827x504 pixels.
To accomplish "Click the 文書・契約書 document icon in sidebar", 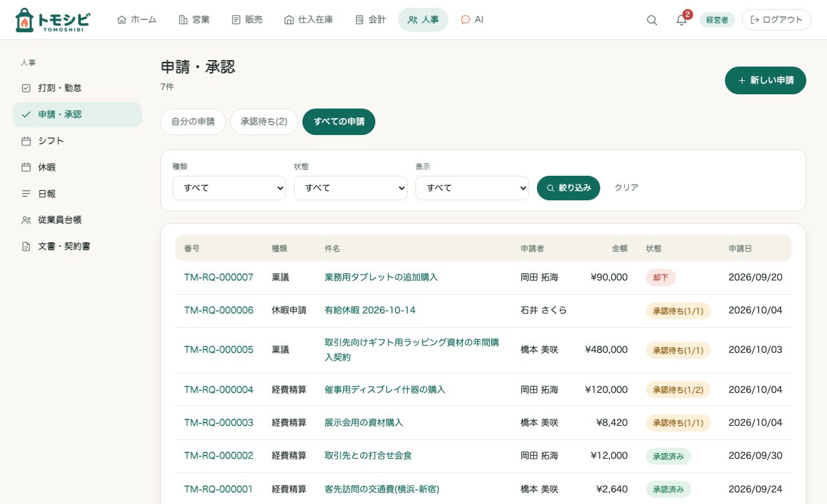I will coord(26,247).
